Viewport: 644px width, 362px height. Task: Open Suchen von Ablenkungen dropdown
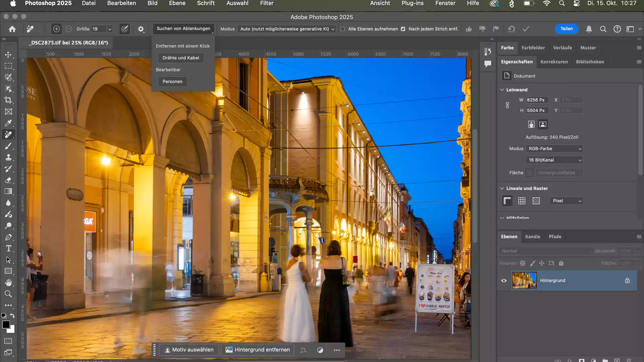pyautogui.click(x=183, y=29)
